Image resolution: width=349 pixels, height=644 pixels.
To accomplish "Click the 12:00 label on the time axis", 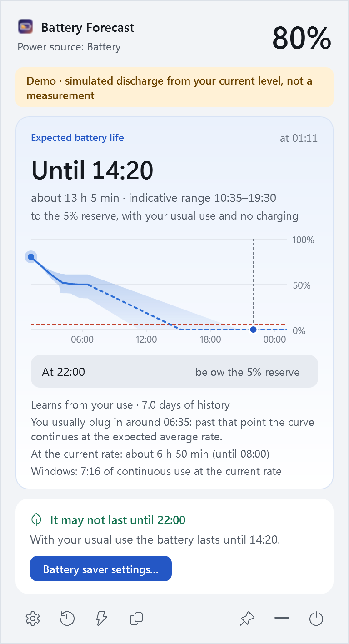I will (146, 339).
